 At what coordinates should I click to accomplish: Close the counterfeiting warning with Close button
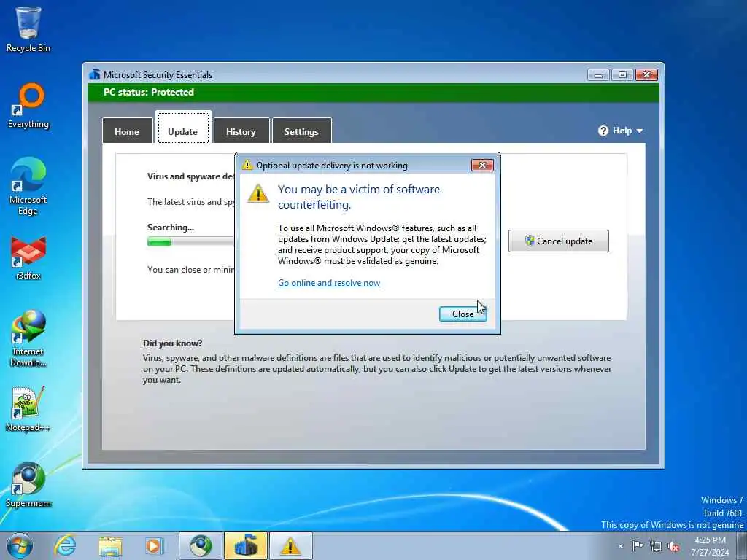tap(462, 314)
